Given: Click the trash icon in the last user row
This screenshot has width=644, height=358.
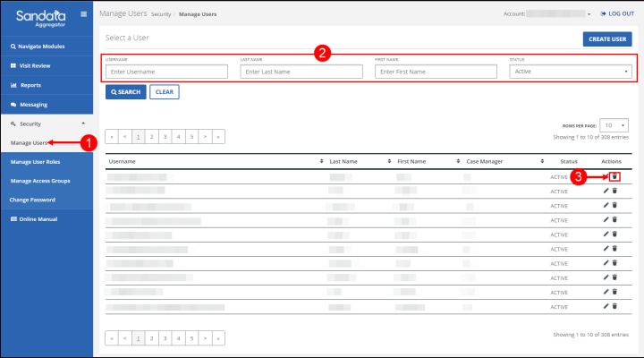Looking at the screenshot, I should 614,306.
